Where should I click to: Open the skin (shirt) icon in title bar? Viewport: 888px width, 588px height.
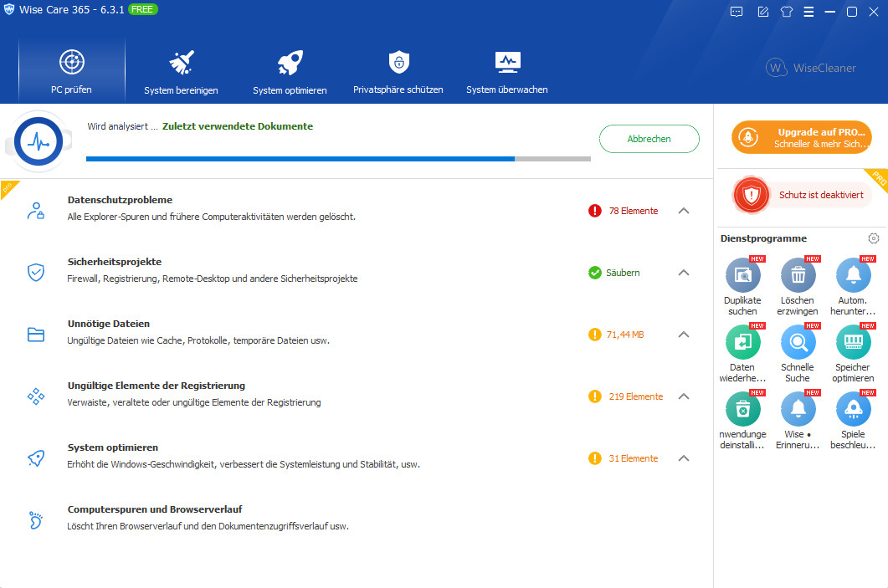tap(786, 12)
